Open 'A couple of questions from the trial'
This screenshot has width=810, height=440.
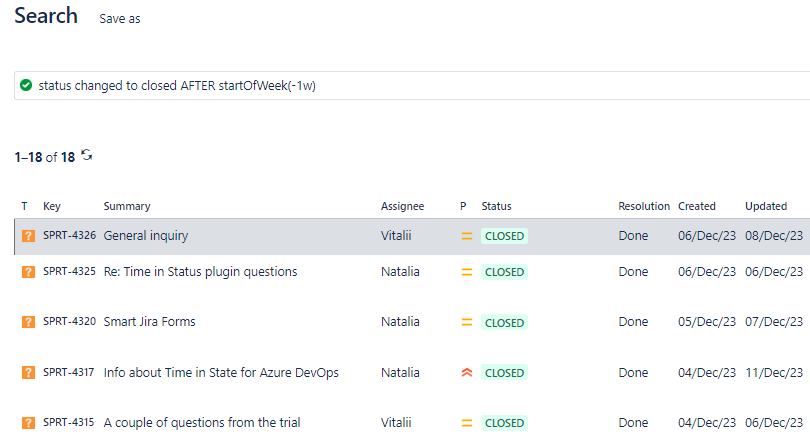coord(202,423)
